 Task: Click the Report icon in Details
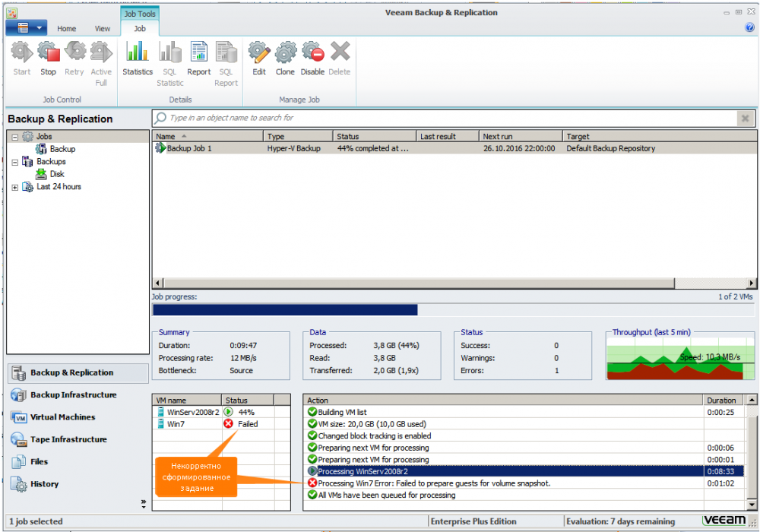tap(198, 59)
